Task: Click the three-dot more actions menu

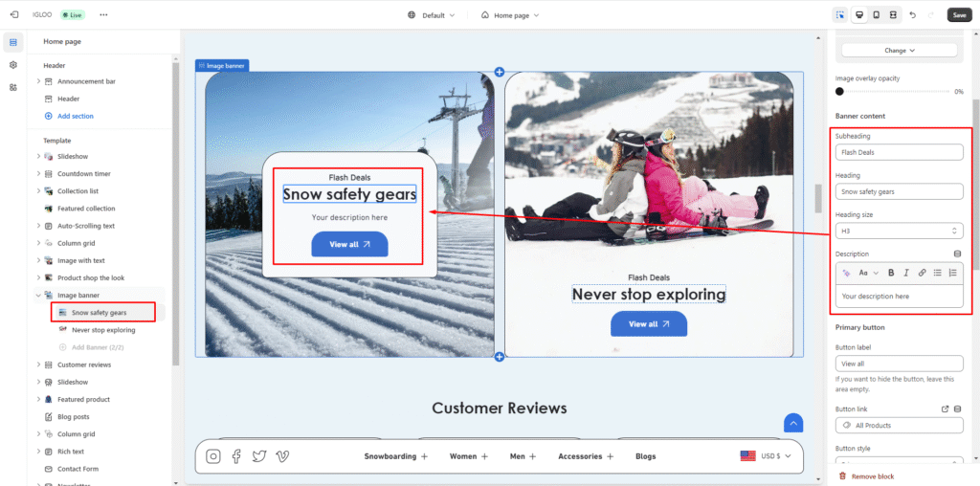Action: [x=103, y=15]
